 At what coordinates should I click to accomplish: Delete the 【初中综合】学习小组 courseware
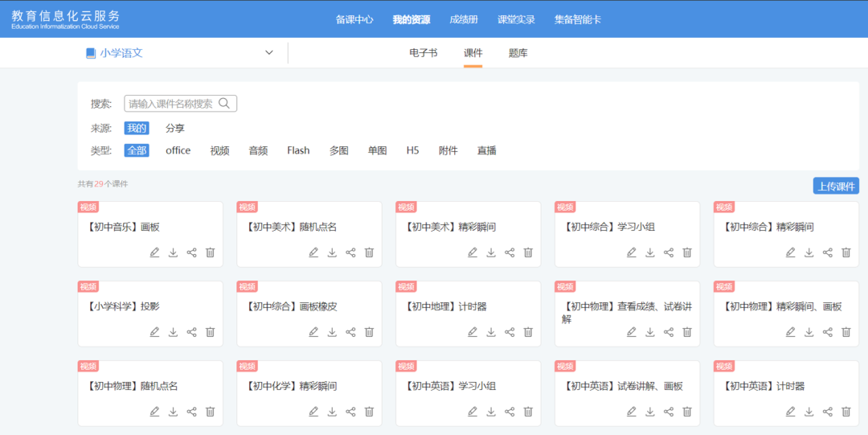687,252
